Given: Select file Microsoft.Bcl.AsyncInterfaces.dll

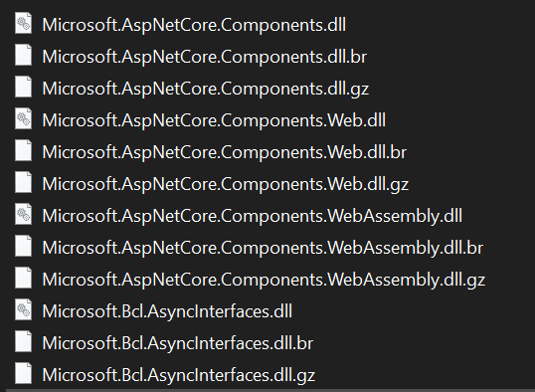Looking at the screenshot, I should click(167, 311).
